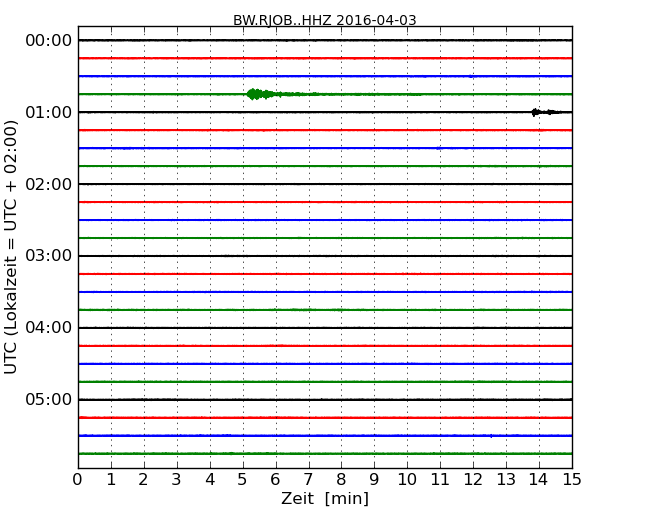The height and width of the screenshot is (520, 650).
Task: Select the 03:00 time label
Action: point(49,256)
